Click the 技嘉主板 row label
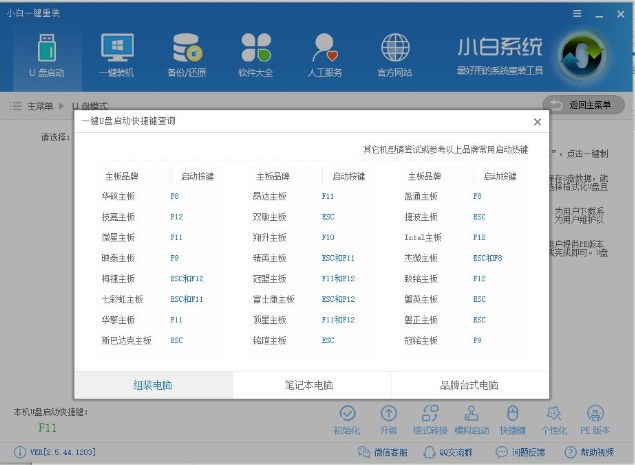The image size is (635, 465). click(x=118, y=217)
